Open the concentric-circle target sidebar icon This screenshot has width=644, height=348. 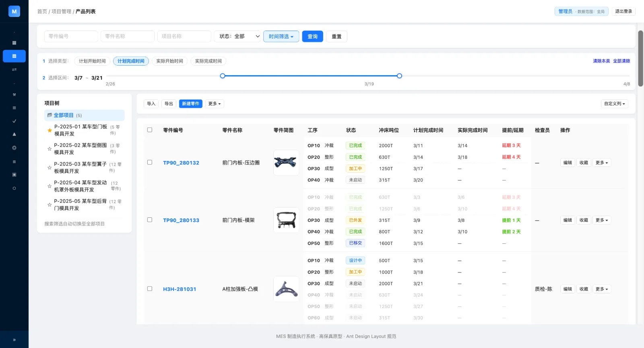pyautogui.click(x=14, y=148)
